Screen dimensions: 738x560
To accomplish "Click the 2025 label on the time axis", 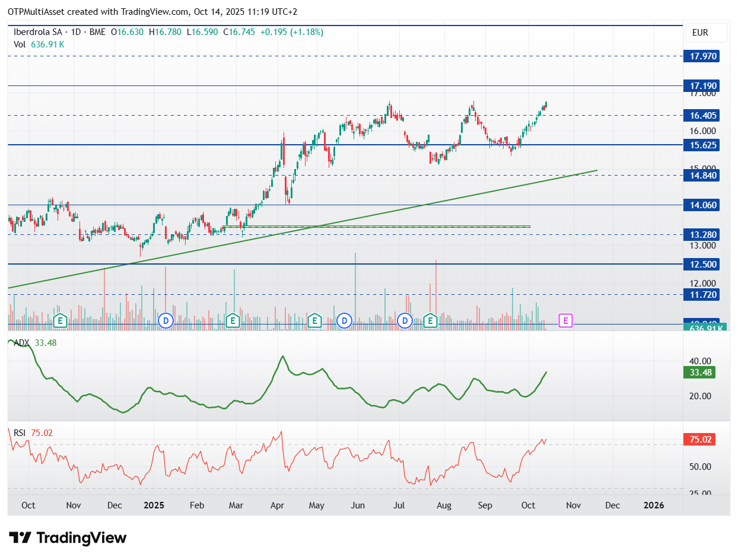I will [x=153, y=505].
